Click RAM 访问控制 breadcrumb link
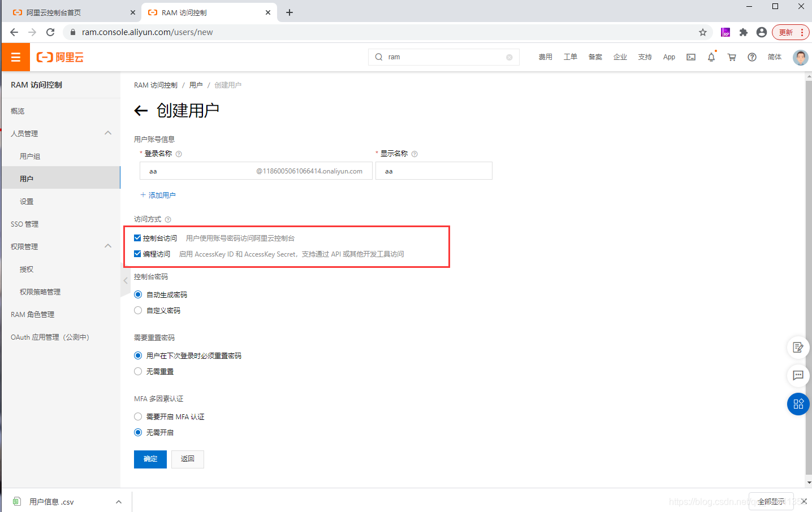 pyautogui.click(x=156, y=85)
